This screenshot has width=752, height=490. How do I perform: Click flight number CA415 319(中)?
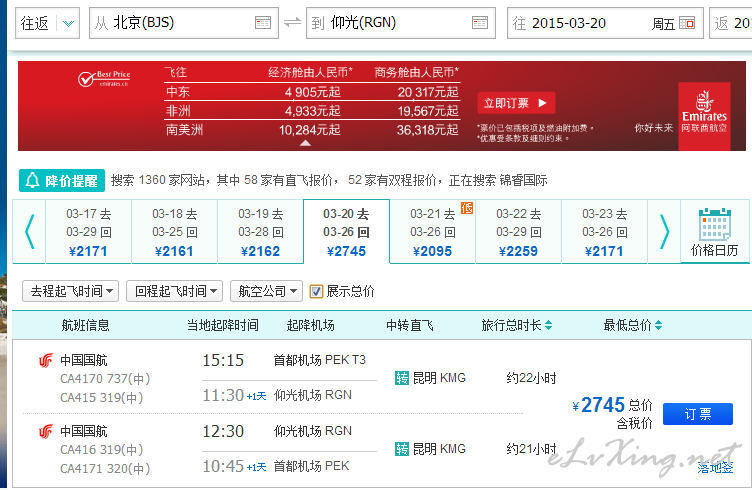(102, 397)
